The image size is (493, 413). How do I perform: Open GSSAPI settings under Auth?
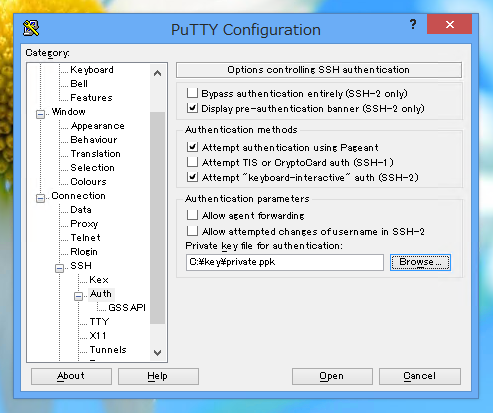coord(127,308)
